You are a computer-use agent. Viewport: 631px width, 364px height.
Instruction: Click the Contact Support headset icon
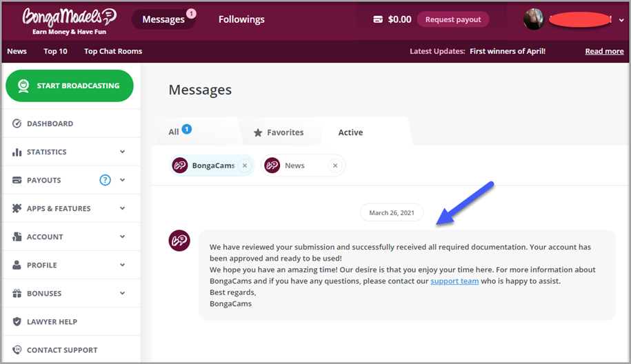[x=17, y=350]
